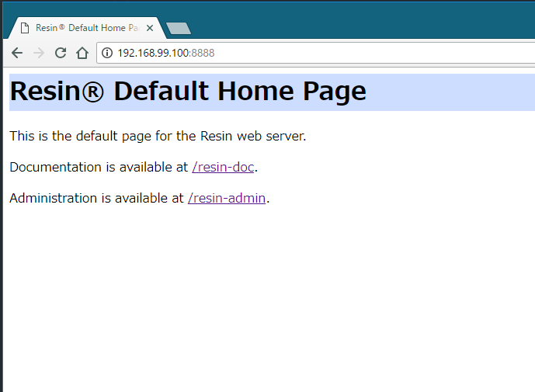
Task: Close the Resin Default Home Page tab
Action: coord(149,28)
